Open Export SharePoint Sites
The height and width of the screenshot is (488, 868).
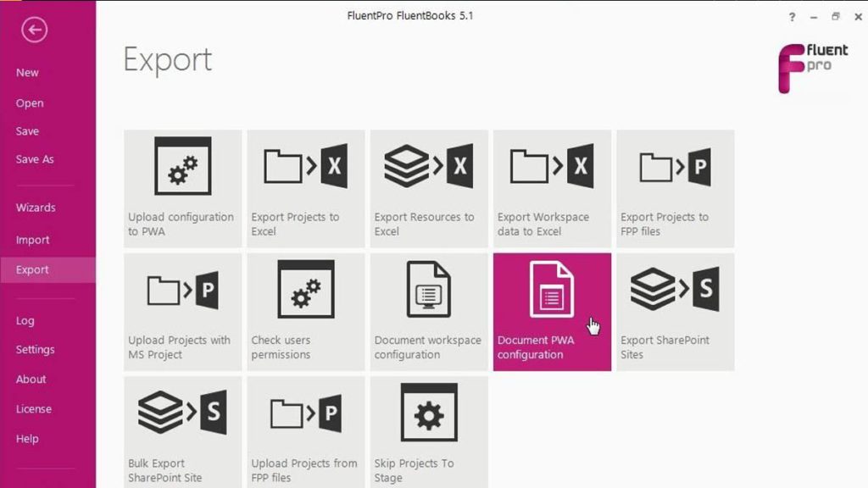[674, 310]
